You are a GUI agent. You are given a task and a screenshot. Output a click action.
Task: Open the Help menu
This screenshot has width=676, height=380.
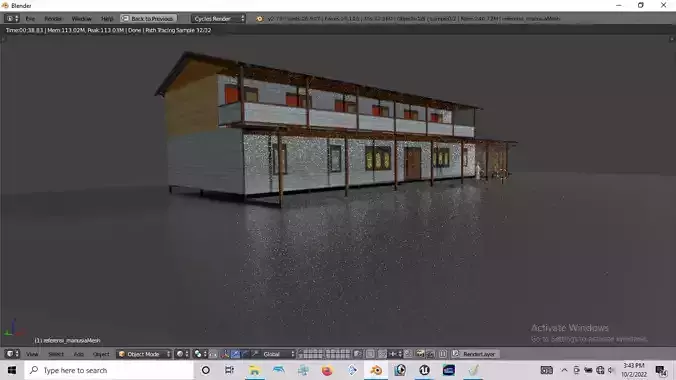(x=107, y=19)
